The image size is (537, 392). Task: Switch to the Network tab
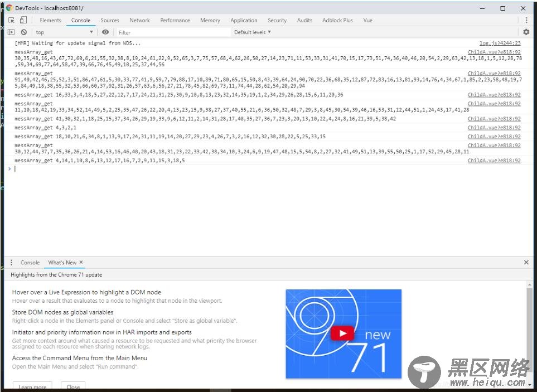[x=140, y=20]
